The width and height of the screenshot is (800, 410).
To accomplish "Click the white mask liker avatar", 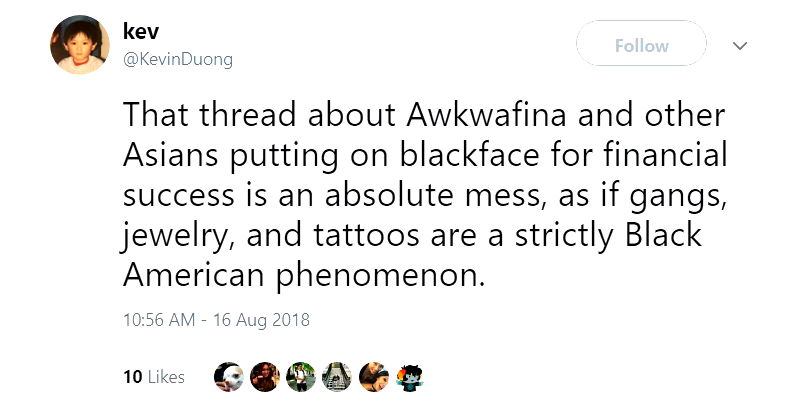I will click(229, 376).
